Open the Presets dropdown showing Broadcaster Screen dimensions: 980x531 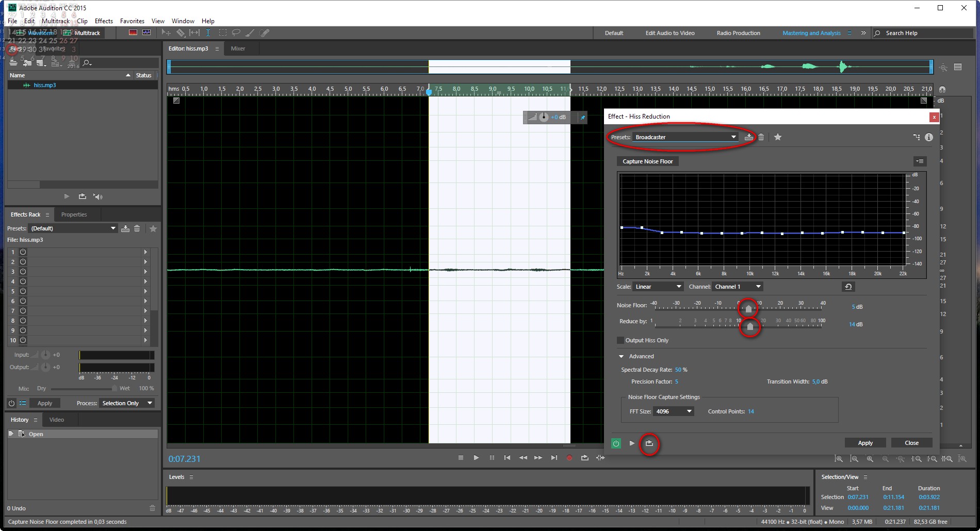click(x=685, y=137)
